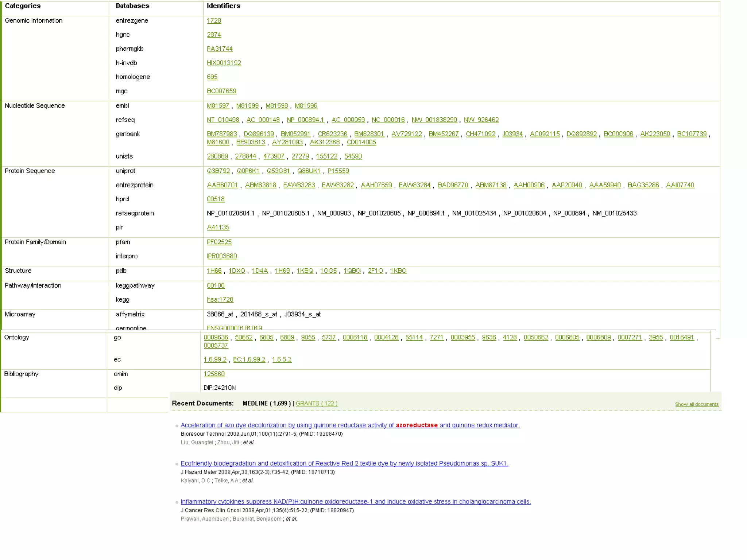Open uniprot link Q3B792
The width and height of the screenshot is (747, 560).
(218, 171)
